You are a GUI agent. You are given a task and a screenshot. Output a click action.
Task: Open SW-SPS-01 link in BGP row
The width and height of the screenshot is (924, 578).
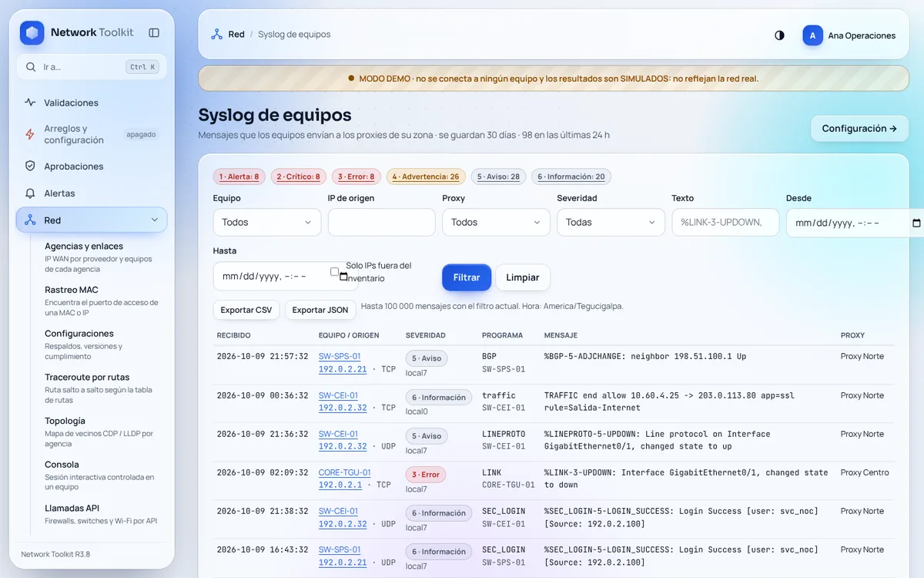tap(340, 357)
